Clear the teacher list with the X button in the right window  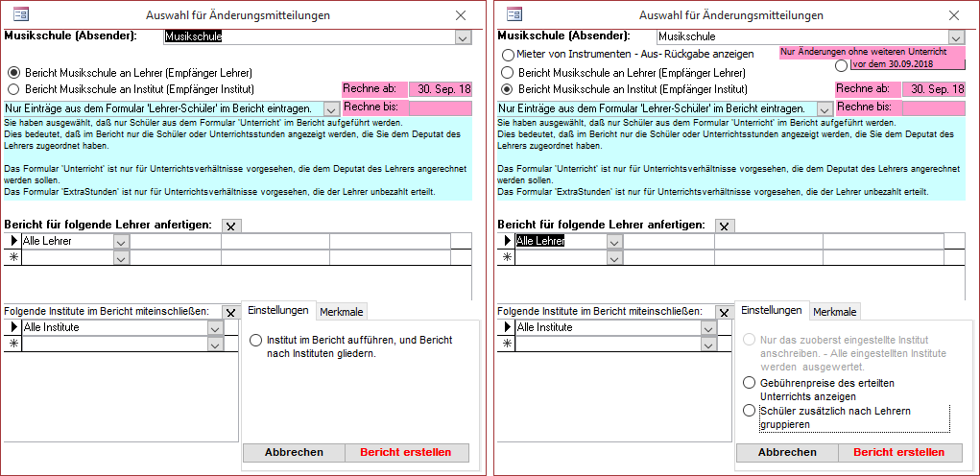click(725, 226)
